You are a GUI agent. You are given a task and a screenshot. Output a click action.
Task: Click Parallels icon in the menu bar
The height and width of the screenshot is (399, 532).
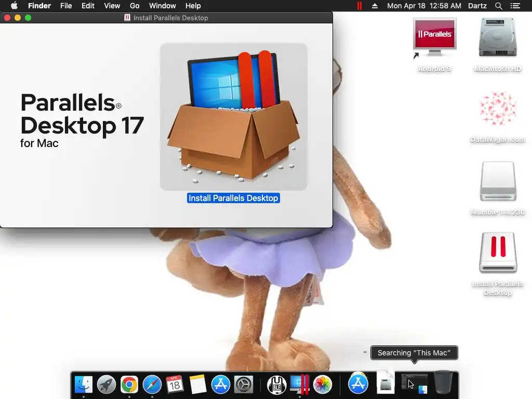pyautogui.click(x=360, y=6)
